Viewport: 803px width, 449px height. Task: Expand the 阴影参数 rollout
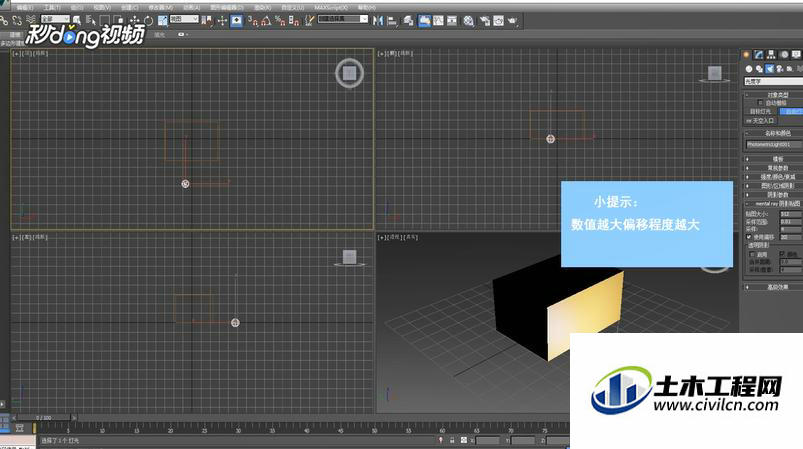tap(773, 195)
